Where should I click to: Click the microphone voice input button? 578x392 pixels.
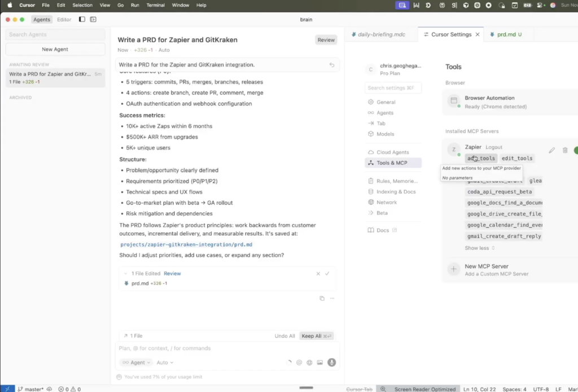[x=332, y=363]
